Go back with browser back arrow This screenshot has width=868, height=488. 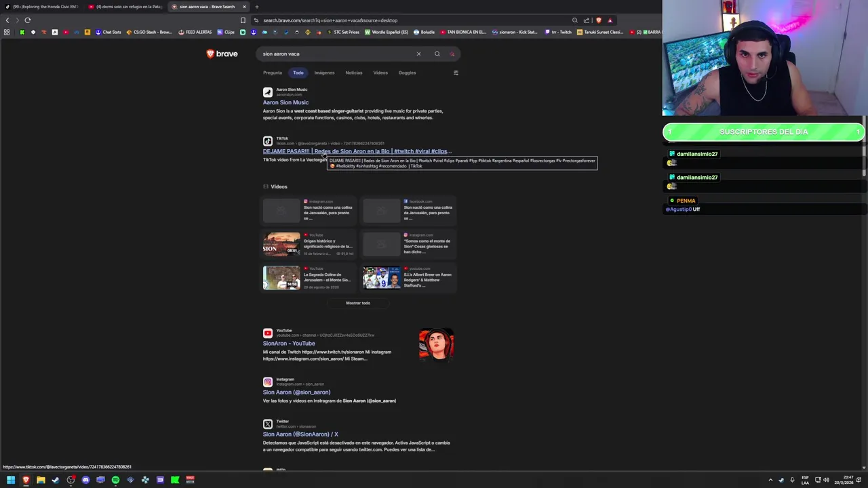[x=7, y=20]
